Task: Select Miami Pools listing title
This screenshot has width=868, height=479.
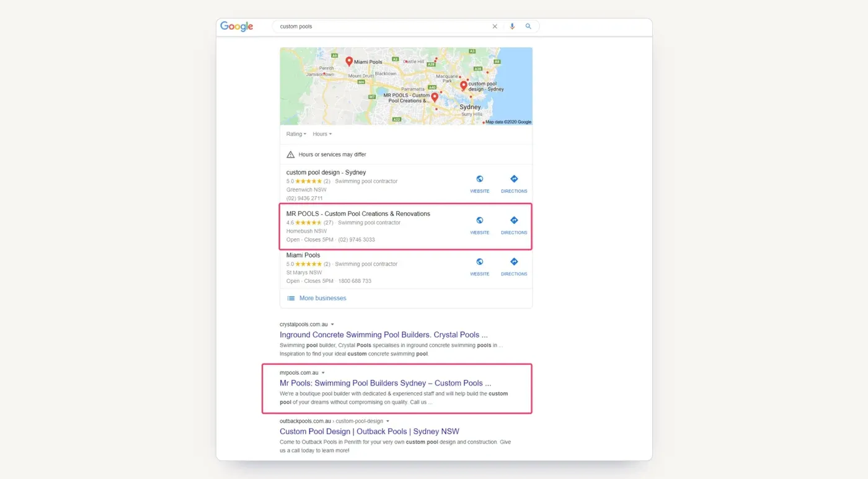Action: (303, 256)
